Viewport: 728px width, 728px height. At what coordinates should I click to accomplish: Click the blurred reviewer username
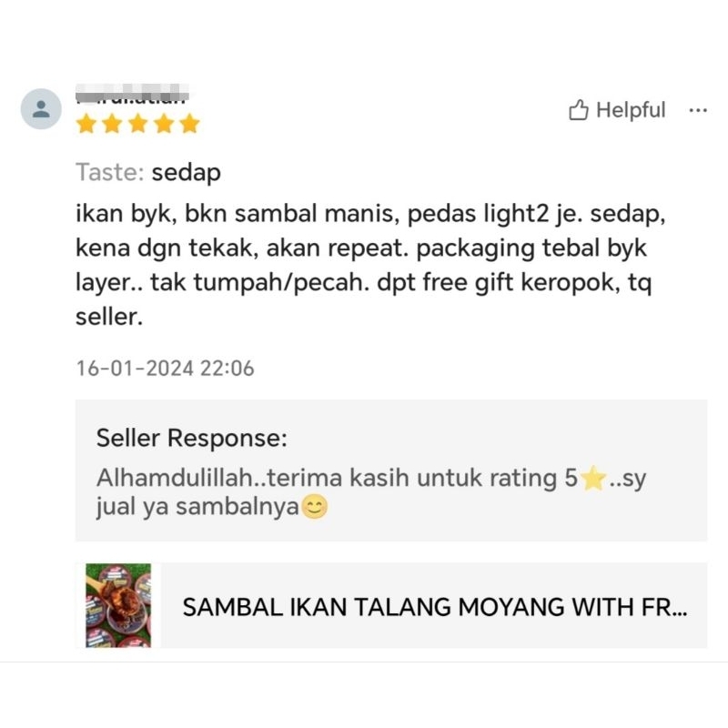pos(132,94)
